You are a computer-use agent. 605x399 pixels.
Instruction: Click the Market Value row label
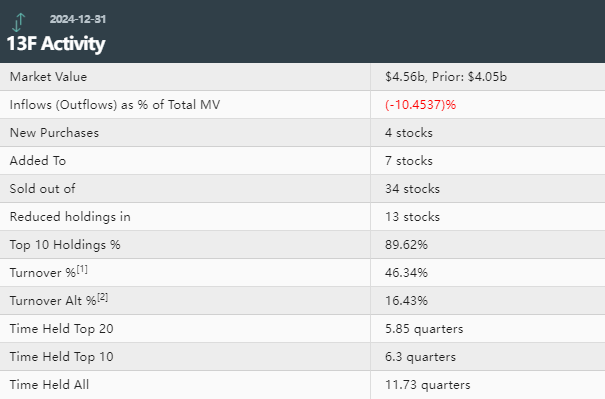point(48,77)
